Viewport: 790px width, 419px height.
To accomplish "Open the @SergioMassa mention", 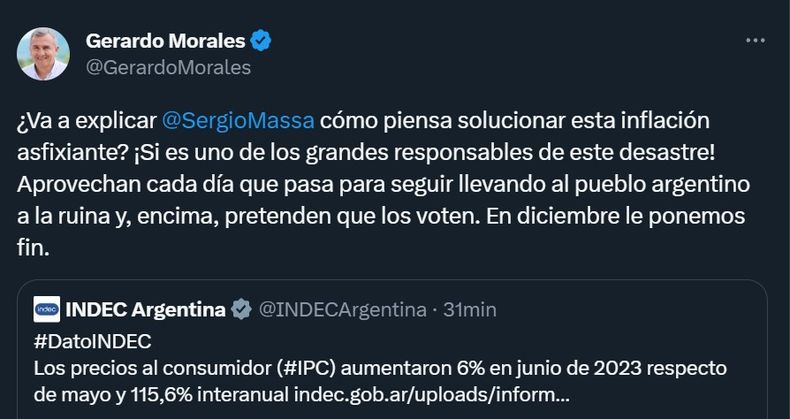I will click(x=238, y=121).
